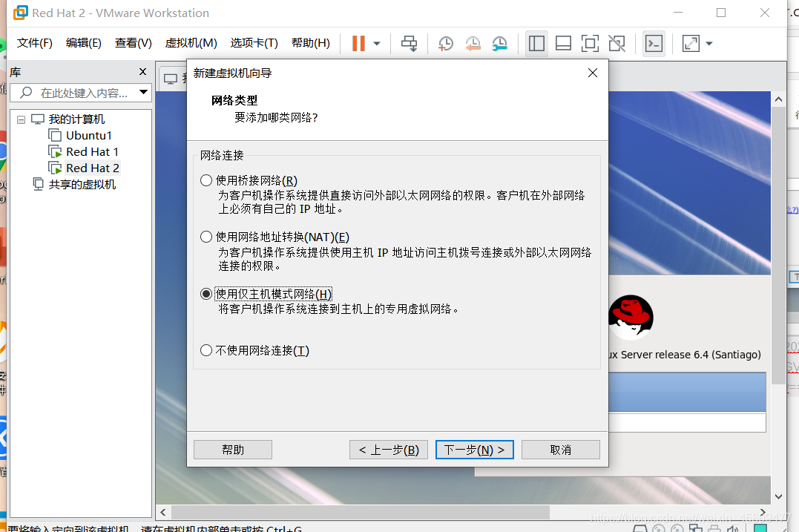Enter full screen mode icon
Image resolution: width=799 pixels, height=532 pixels.
click(x=590, y=43)
